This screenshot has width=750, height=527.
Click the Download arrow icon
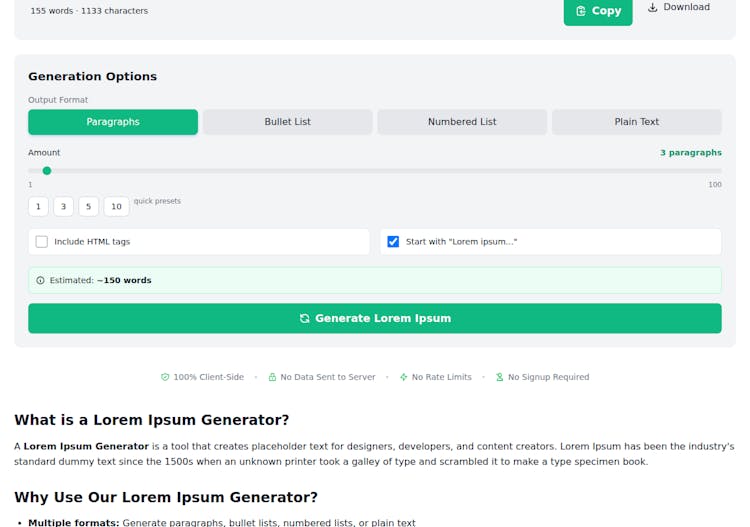tap(653, 7)
